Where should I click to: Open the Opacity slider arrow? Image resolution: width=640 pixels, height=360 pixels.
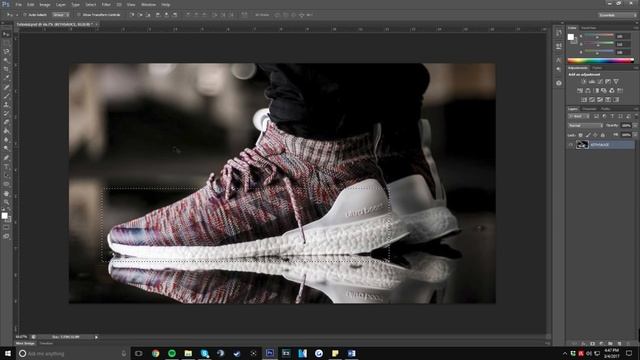point(635,126)
